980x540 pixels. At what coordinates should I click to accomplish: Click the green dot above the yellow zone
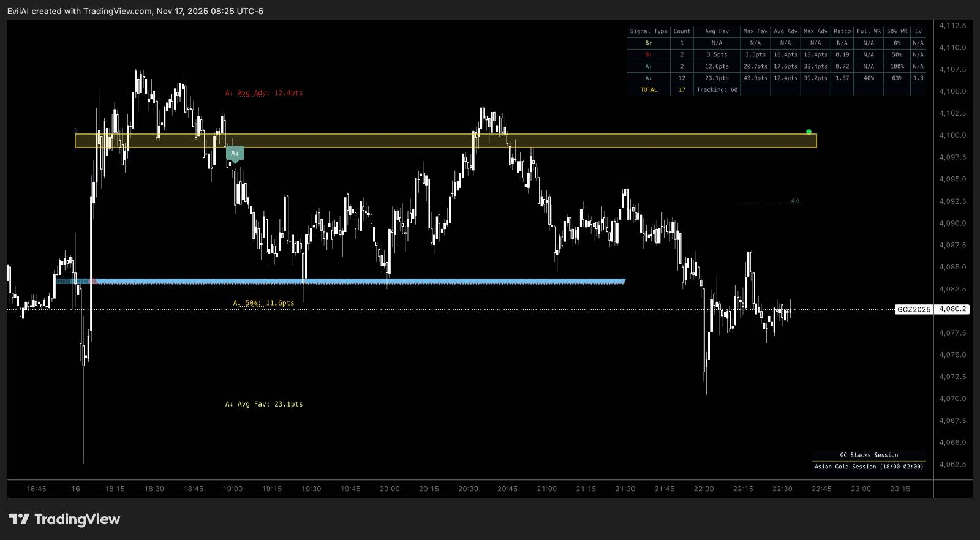tap(809, 132)
